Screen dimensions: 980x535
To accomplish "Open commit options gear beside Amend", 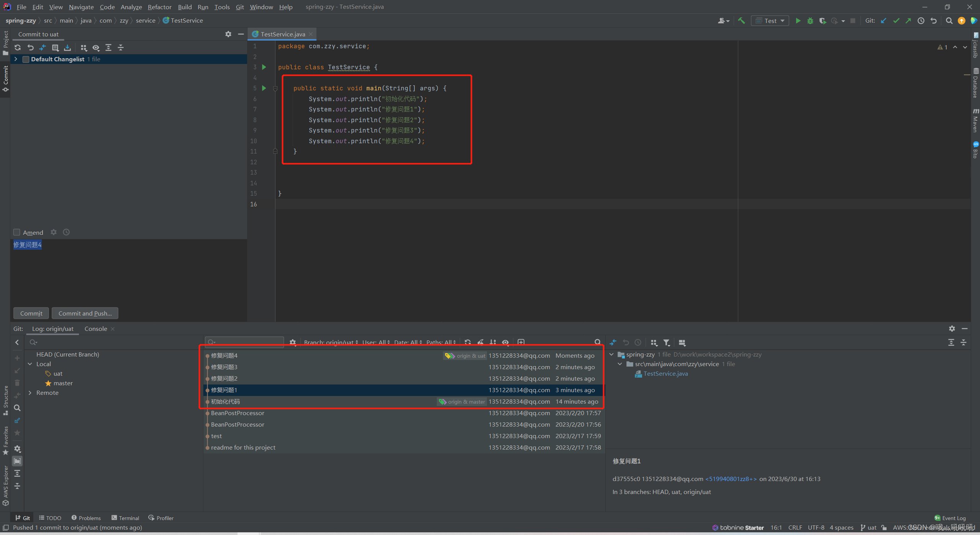I will click(54, 232).
